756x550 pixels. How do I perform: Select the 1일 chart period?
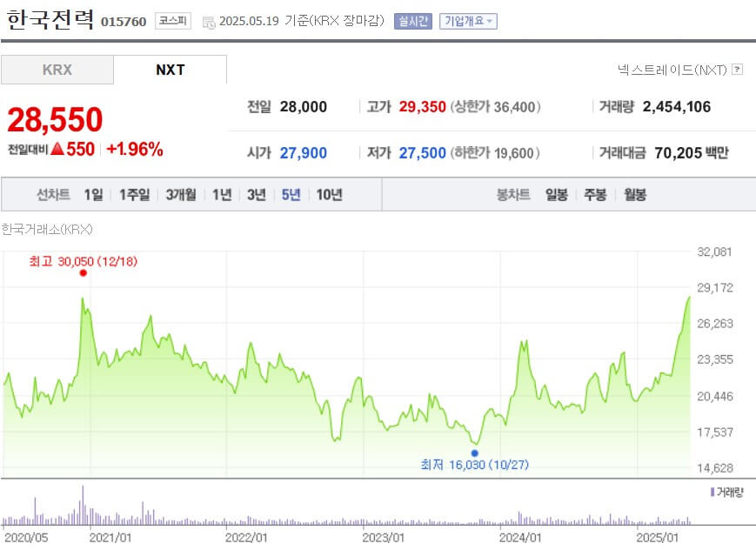92,196
